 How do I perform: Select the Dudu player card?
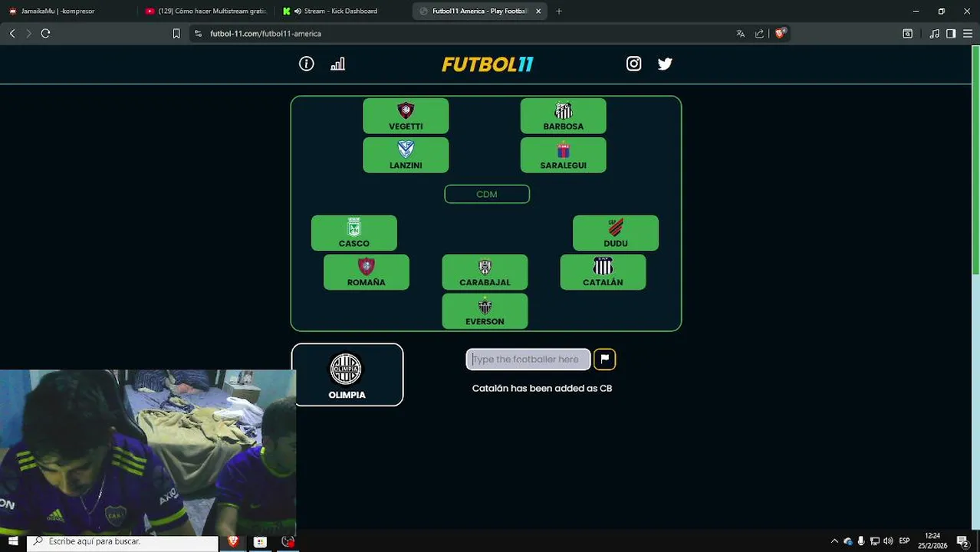point(616,233)
